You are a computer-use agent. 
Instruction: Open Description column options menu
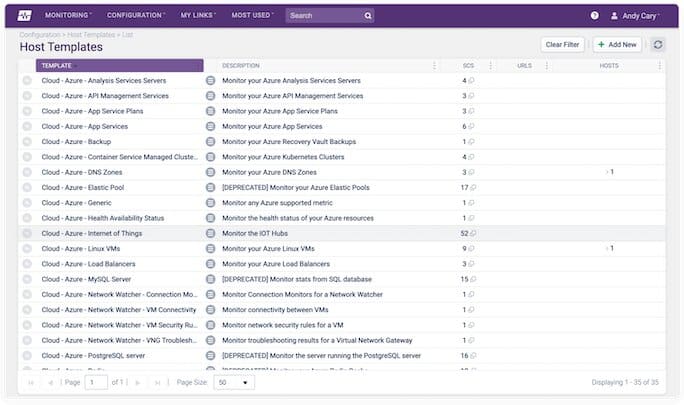(434, 65)
